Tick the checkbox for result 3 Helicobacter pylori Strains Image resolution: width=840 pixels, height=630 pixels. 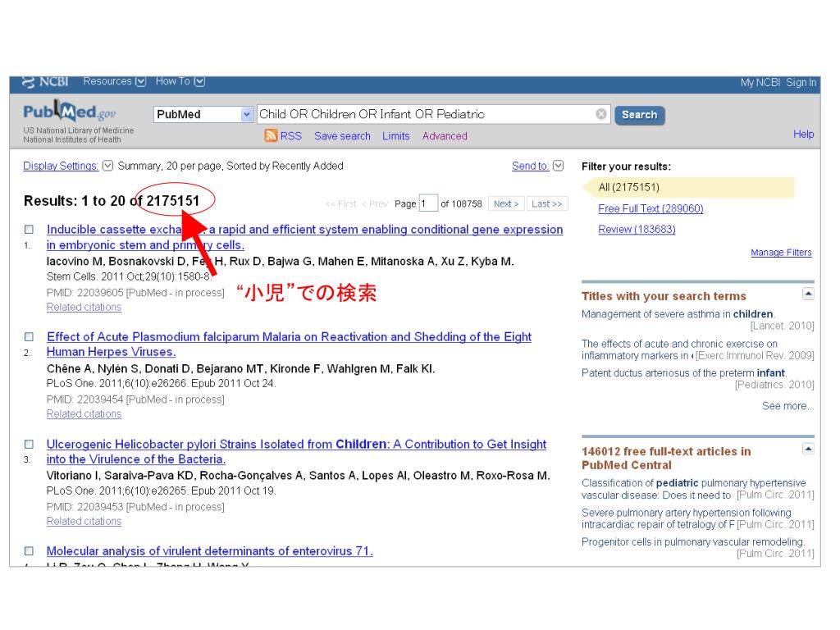pyautogui.click(x=29, y=444)
